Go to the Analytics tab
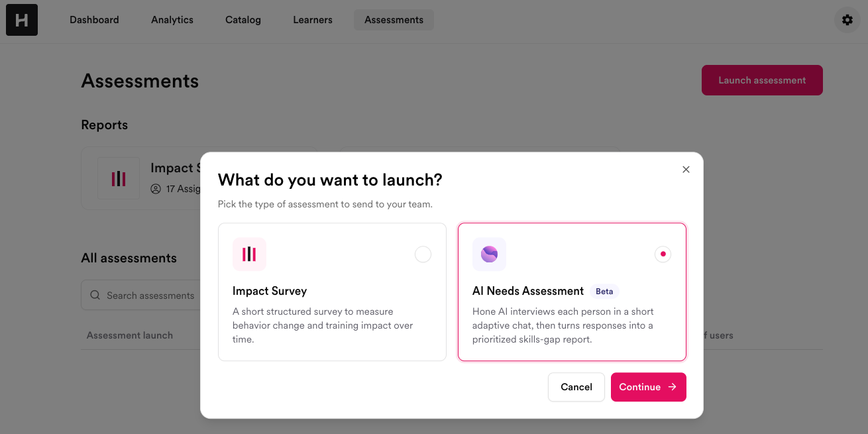 172,20
